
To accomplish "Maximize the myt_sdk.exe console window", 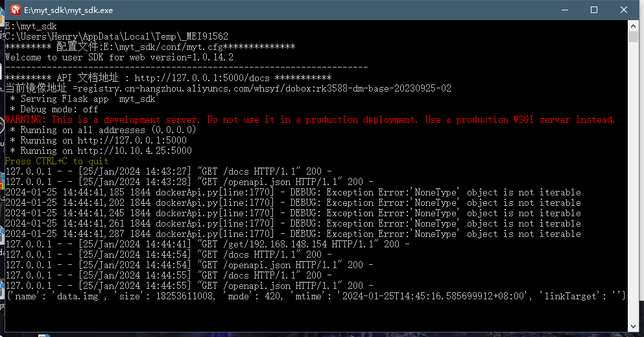I will pos(594,10).
